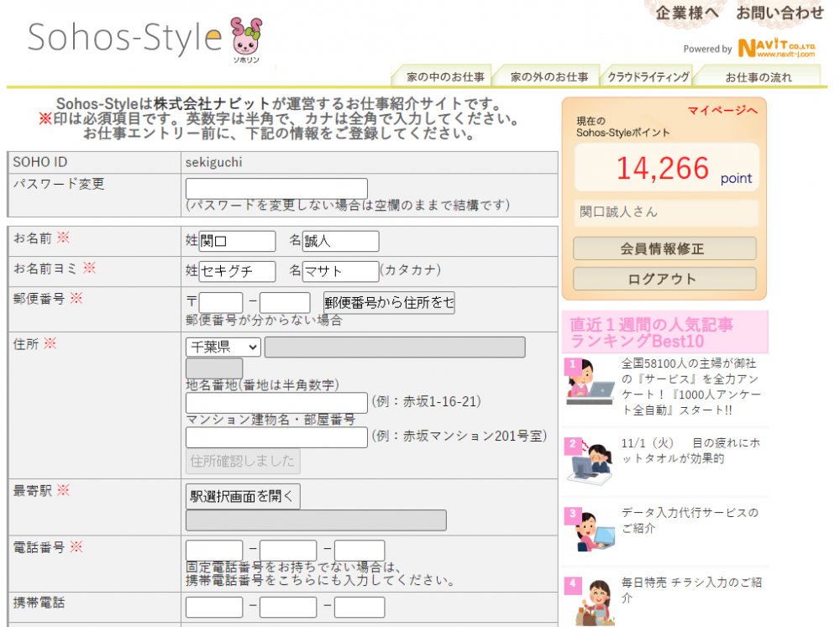The image size is (840, 627).
Task: Focus the password change field
Action: pos(276,189)
